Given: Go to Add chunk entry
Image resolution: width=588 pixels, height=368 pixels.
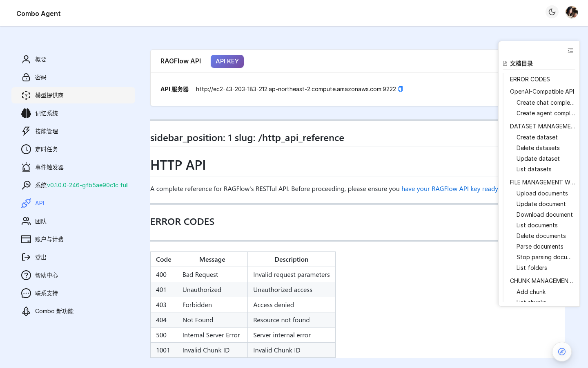Looking at the screenshot, I should click(x=531, y=292).
